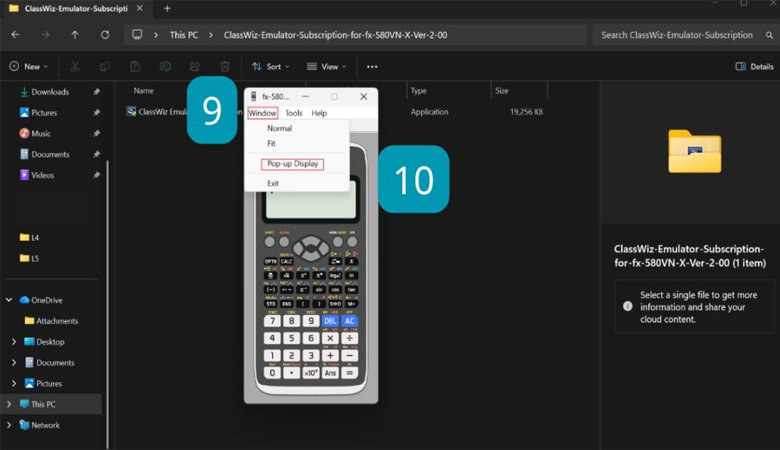Open Videos in the sidebar
This screenshot has height=450, width=780.
tap(42, 175)
